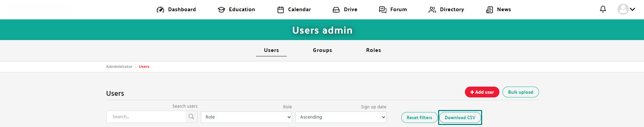Image resolution: width=644 pixels, height=127 pixels.
Task: Click the search magnifier icon
Action: (x=191, y=116)
